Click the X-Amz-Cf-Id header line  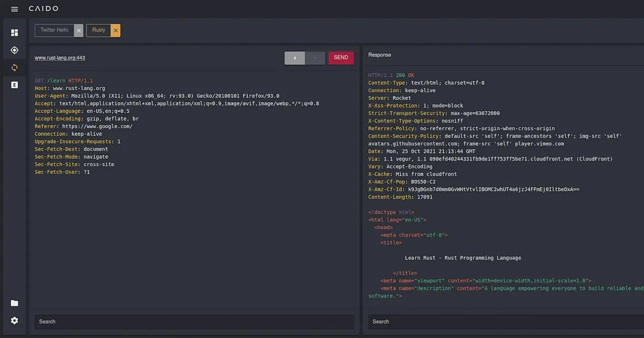pos(474,190)
